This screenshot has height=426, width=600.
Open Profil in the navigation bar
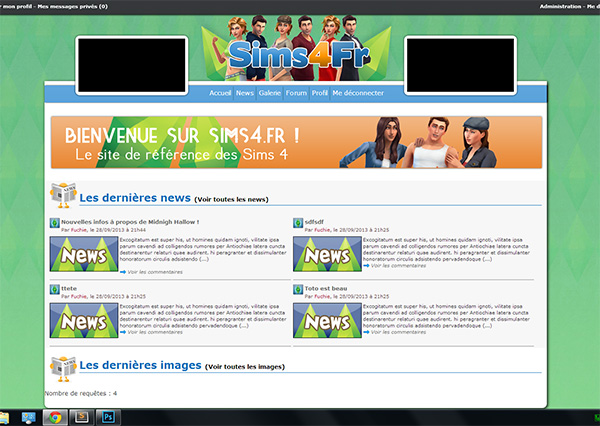point(320,93)
